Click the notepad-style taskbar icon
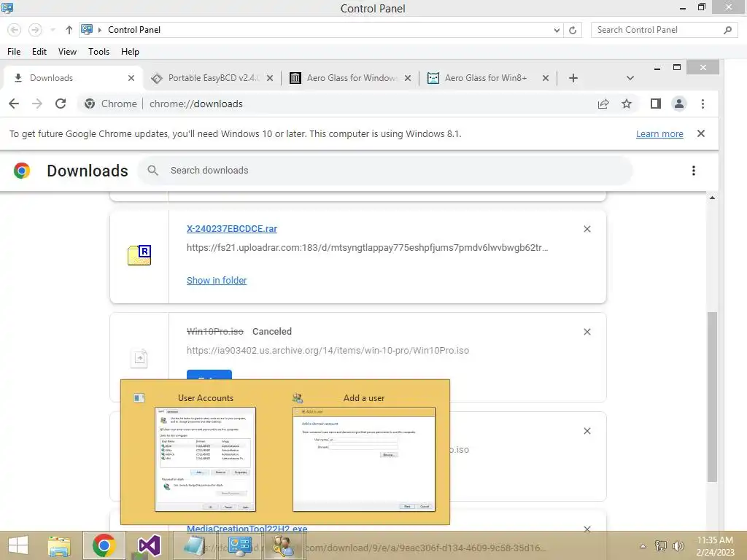747x560 pixels. click(x=195, y=545)
